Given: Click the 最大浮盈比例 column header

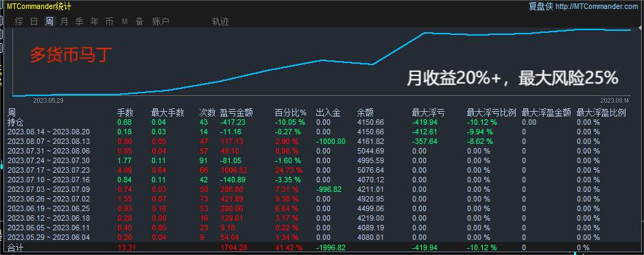Looking at the screenshot, I should [x=601, y=113].
